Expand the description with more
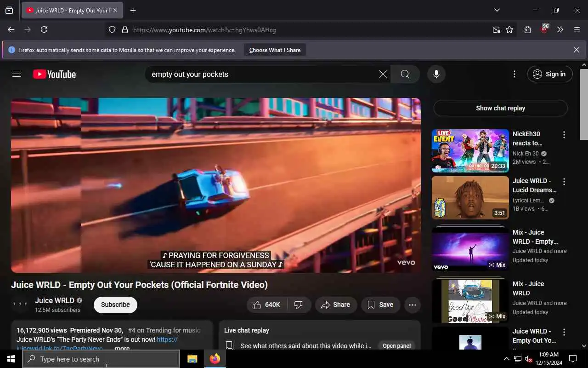Viewport: 588px width, 368px height. coord(122,348)
